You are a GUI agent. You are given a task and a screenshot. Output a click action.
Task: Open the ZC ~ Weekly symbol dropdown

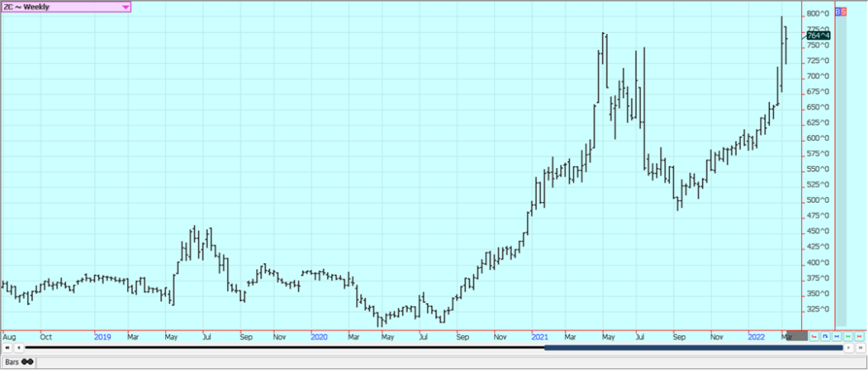[66, 7]
